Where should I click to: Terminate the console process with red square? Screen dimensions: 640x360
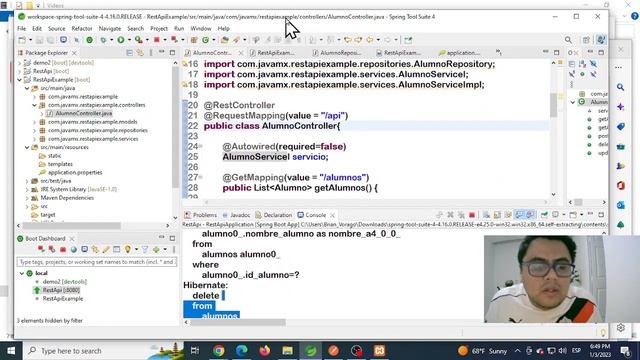pyautogui.click(x=472, y=215)
